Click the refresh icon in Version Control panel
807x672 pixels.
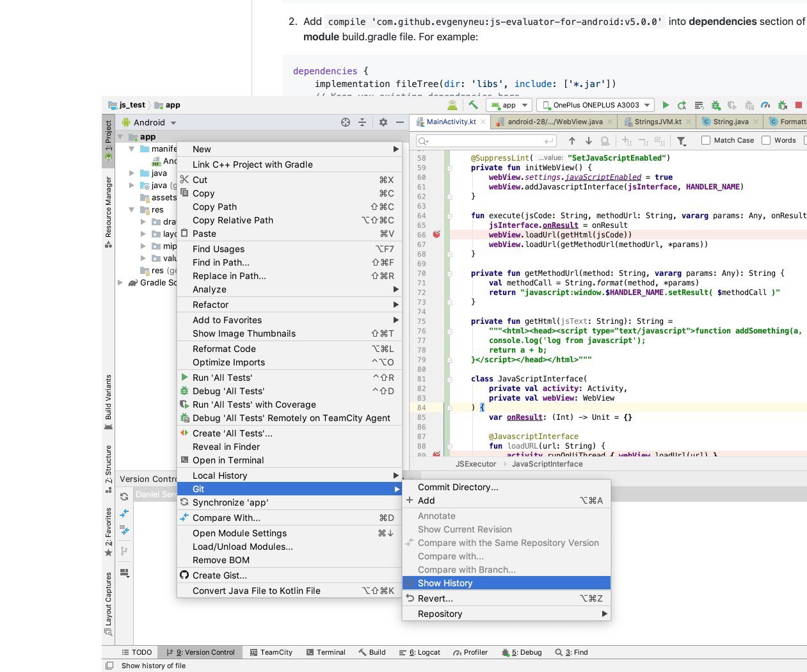124,497
